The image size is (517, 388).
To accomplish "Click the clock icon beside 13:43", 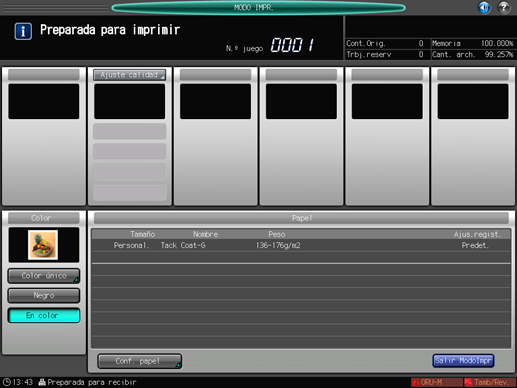I will [7, 382].
